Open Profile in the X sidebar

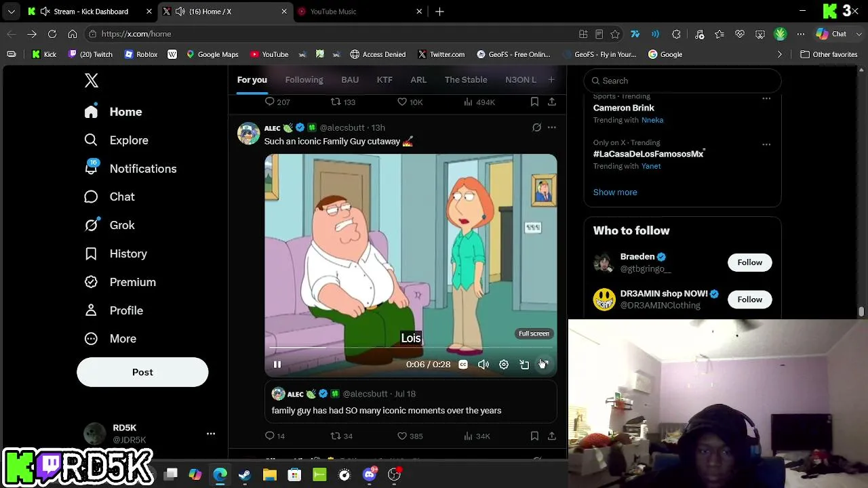coord(113,310)
